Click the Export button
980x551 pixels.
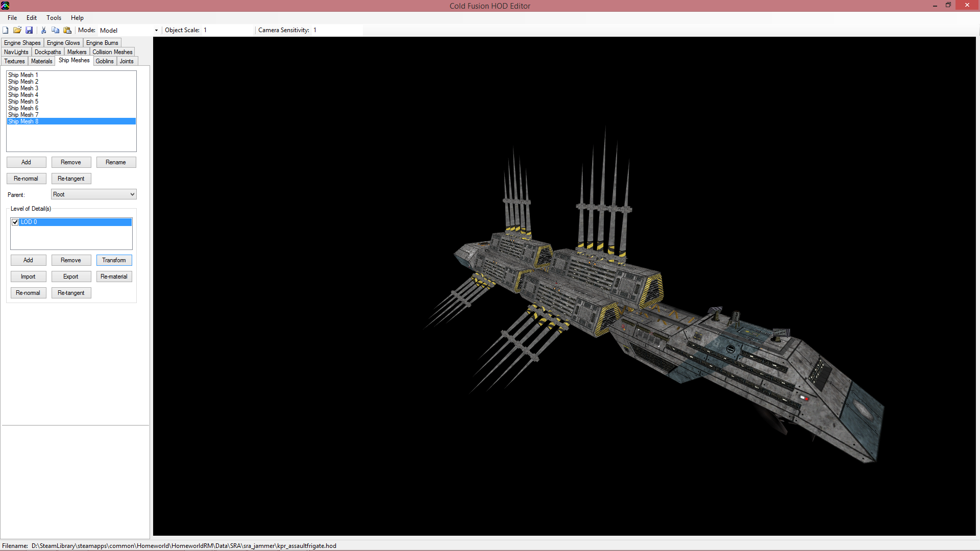71,277
